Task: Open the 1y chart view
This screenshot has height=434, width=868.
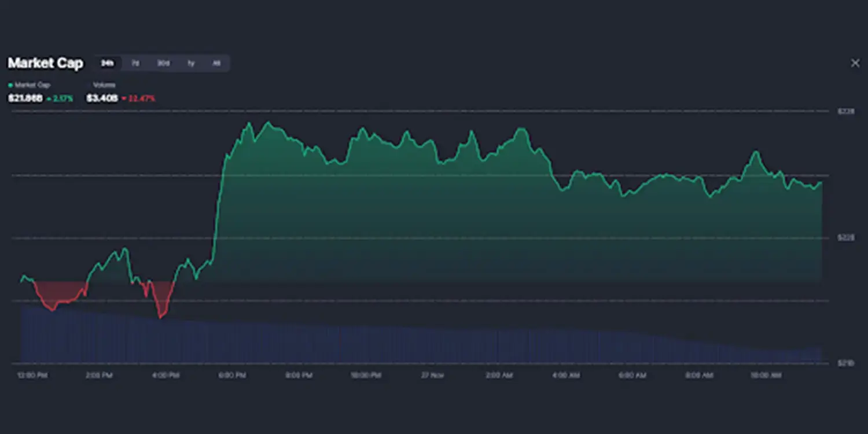Action: [x=191, y=63]
